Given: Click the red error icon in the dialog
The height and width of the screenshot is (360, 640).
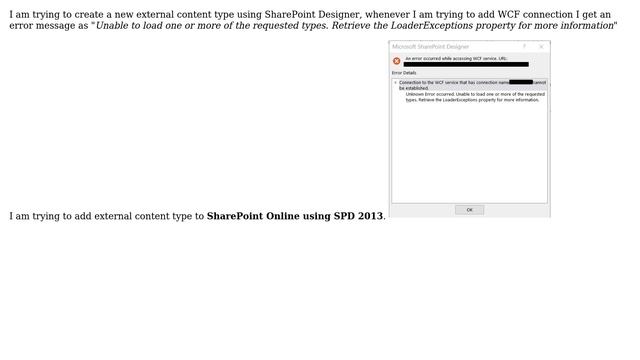Looking at the screenshot, I should (396, 61).
